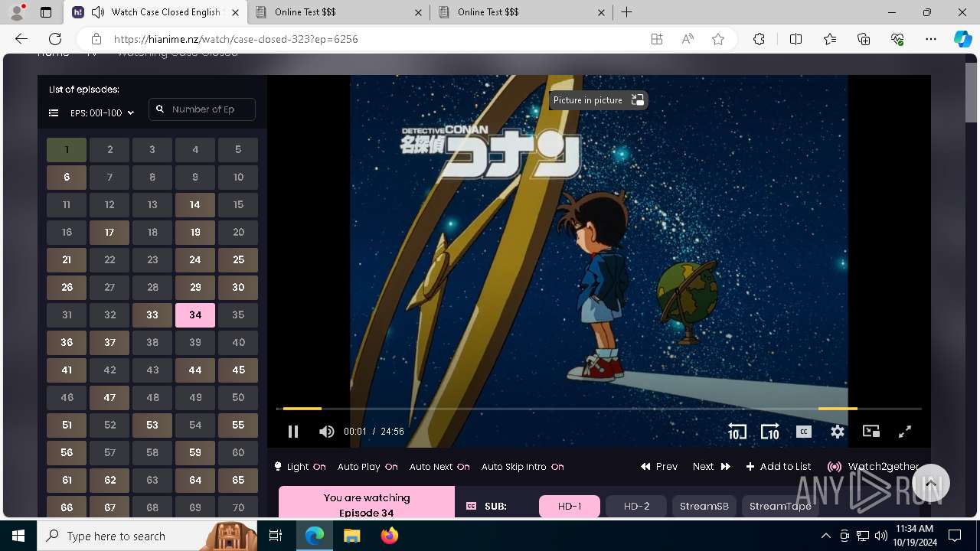This screenshot has width=980, height=551.
Task: Click the page vertical scrollbar
Action: (x=972, y=92)
